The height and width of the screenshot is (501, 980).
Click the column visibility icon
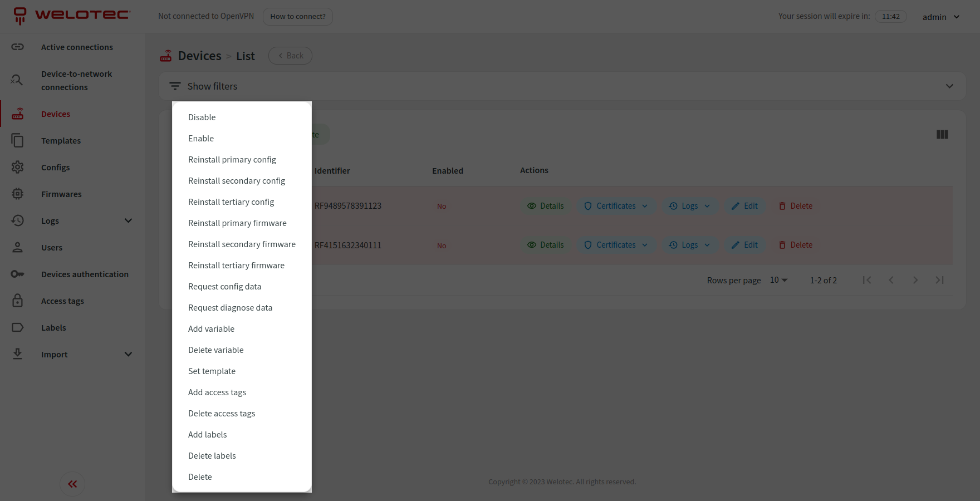pyautogui.click(x=942, y=135)
